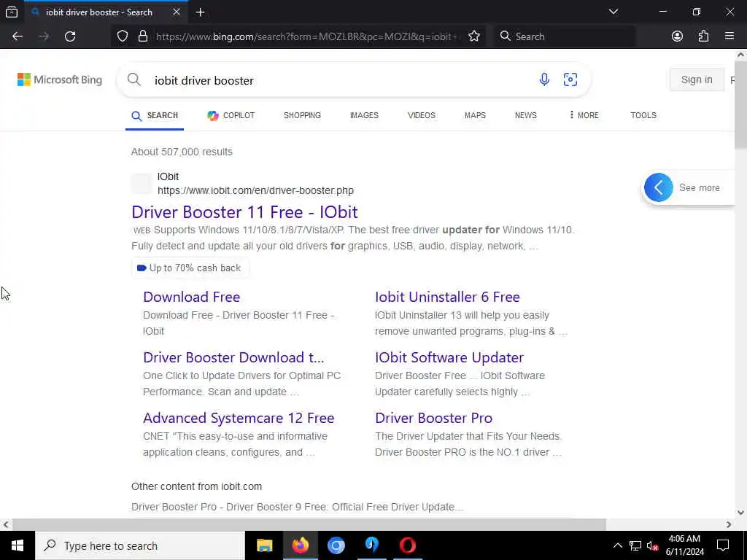Open the Windows Start menu

coord(18,545)
